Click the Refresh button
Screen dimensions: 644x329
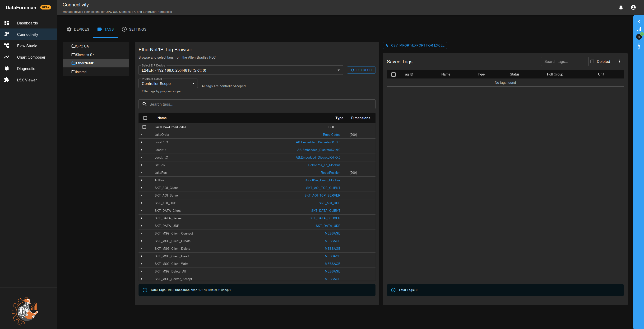[x=361, y=70]
